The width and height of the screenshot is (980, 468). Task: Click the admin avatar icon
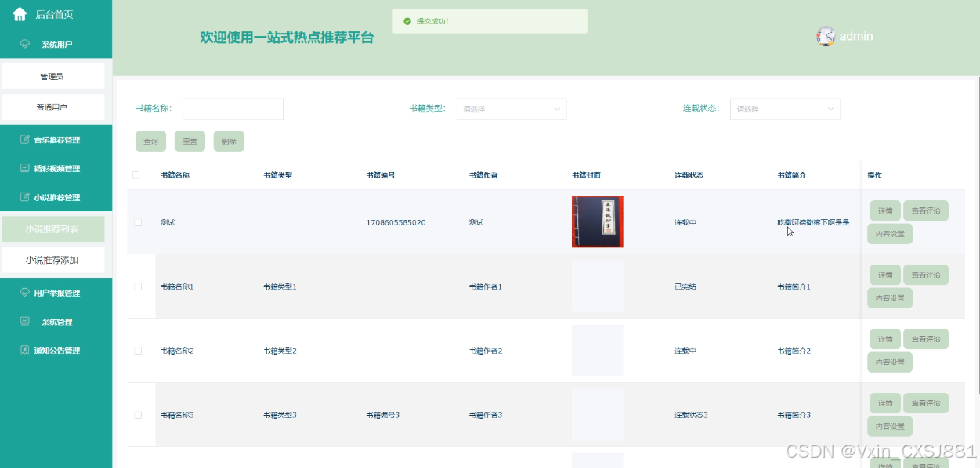coord(826,36)
